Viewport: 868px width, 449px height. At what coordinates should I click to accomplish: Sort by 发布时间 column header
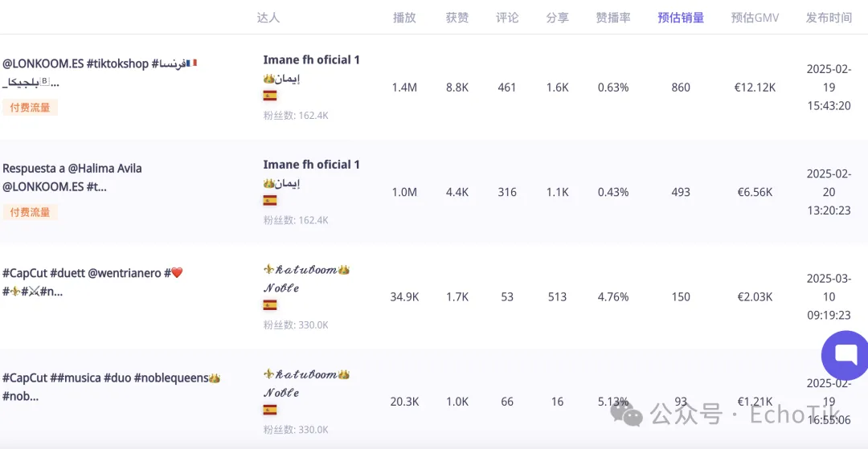coord(829,18)
